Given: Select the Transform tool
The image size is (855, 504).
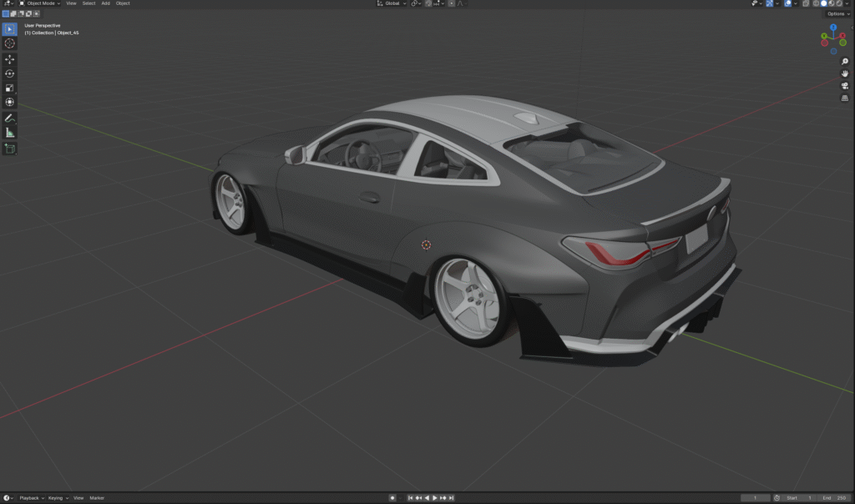Looking at the screenshot, I should (x=10, y=102).
